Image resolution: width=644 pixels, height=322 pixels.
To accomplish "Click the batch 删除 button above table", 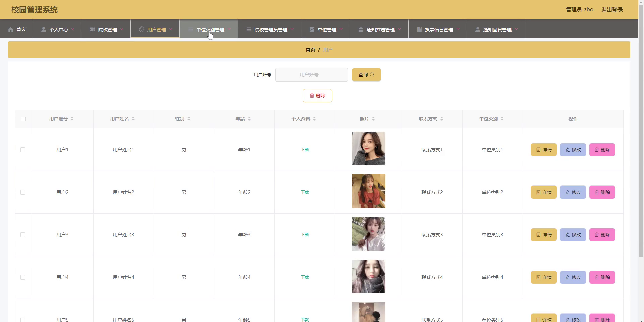I will point(317,96).
